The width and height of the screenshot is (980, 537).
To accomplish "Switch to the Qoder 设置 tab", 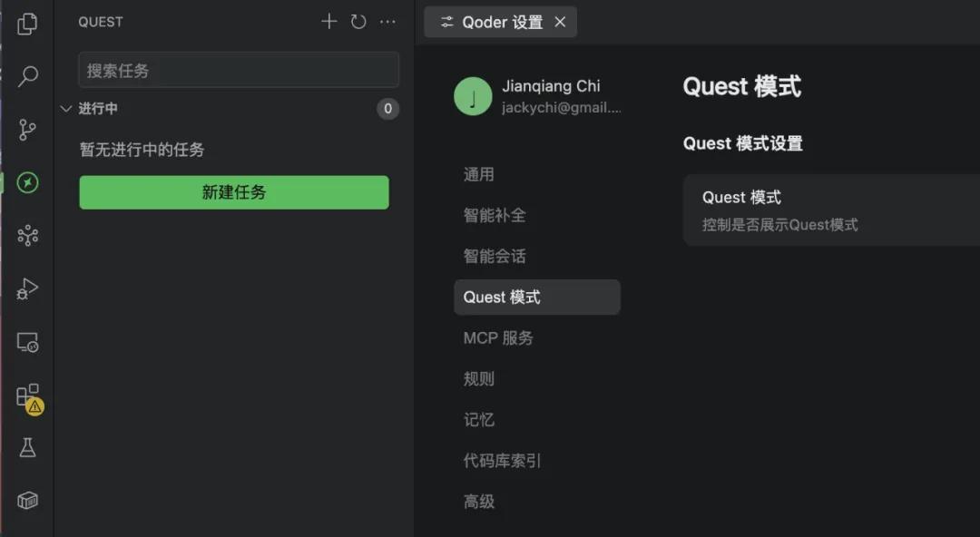I will 499,21.
